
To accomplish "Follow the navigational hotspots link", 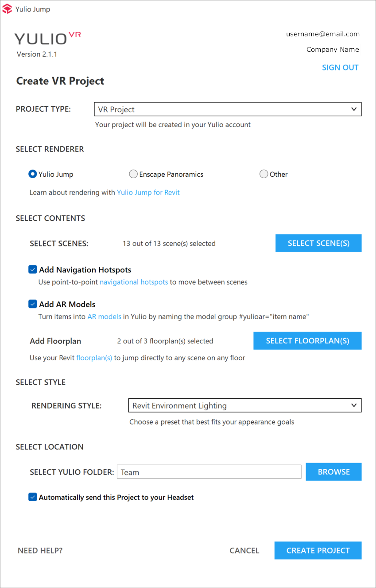I will pyautogui.click(x=134, y=282).
